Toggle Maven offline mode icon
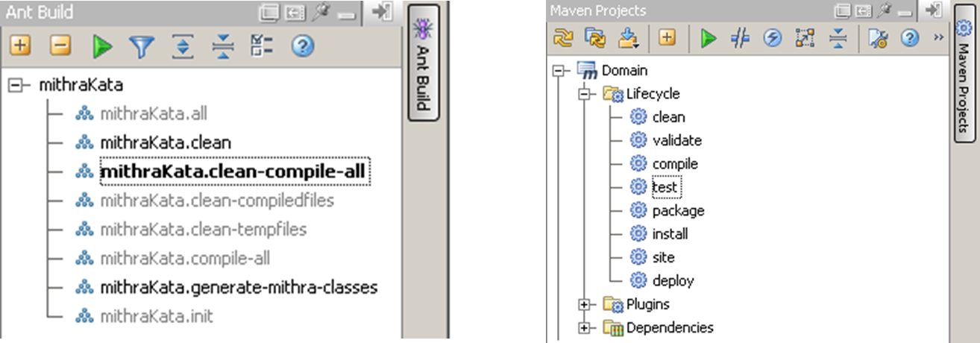980x343 pixels. (739, 38)
